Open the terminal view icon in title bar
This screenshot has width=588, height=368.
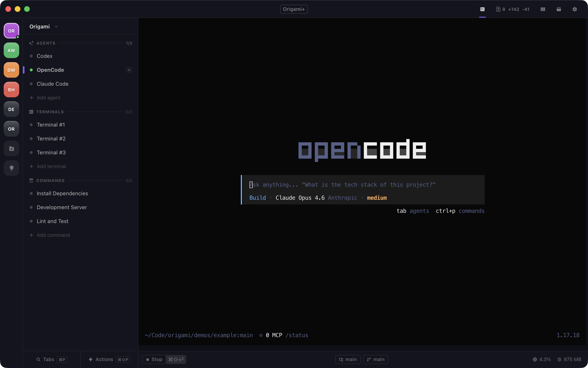(482, 9)
